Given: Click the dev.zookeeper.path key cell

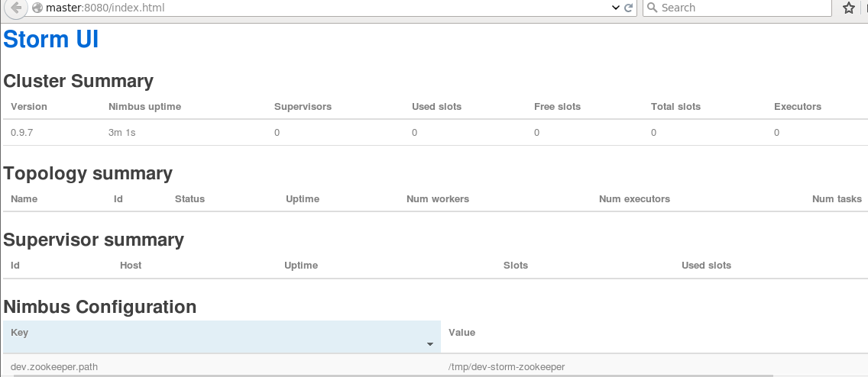Looking at the screenshot, I should coord(54,367).
